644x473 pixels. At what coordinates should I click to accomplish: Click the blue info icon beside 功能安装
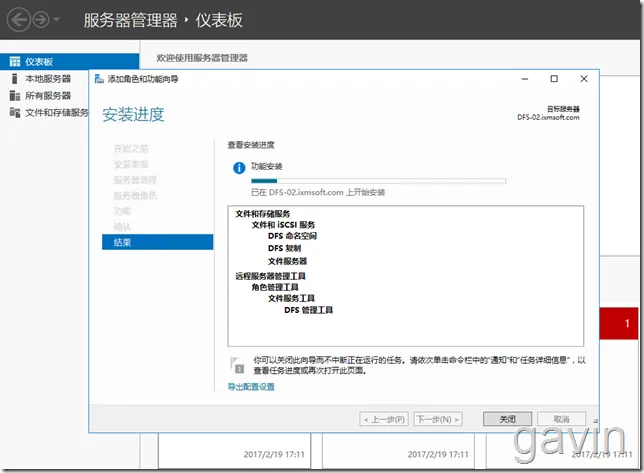tap(239, 168)
